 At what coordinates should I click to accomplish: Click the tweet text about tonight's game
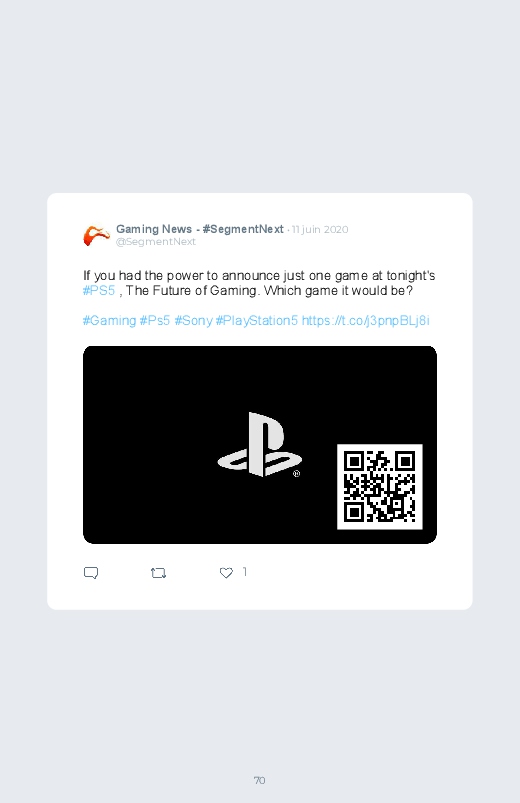coord(259,283)
